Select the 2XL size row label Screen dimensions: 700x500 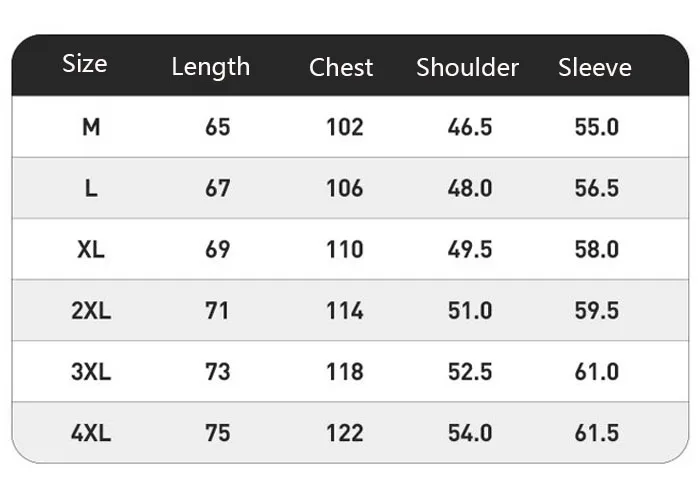pyautogui.click(x=91, y=310)
